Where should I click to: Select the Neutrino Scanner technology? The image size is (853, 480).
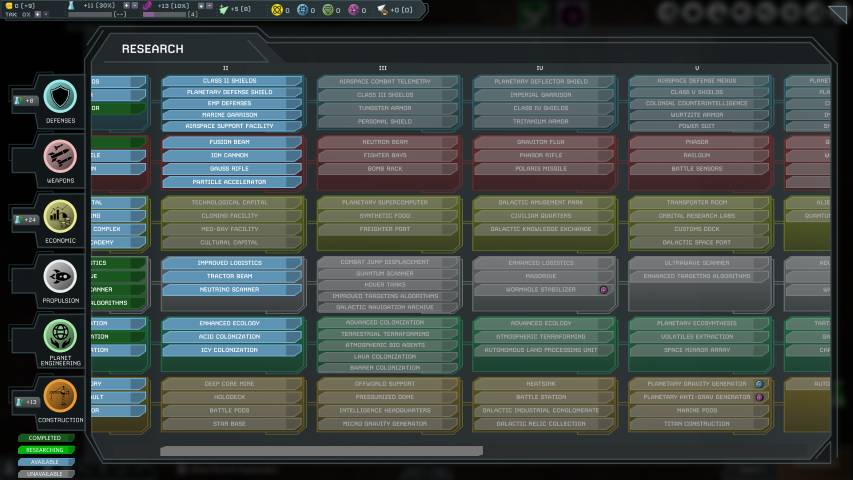[x=232, y=290]
